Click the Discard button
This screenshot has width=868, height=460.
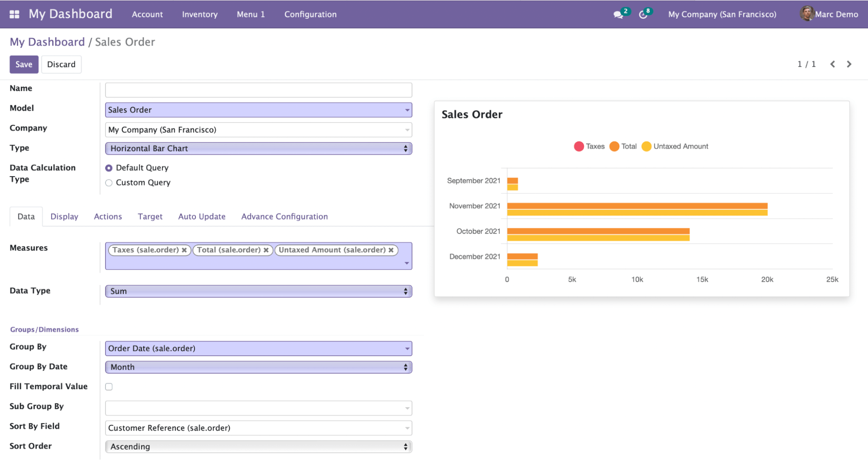(61, 64)
